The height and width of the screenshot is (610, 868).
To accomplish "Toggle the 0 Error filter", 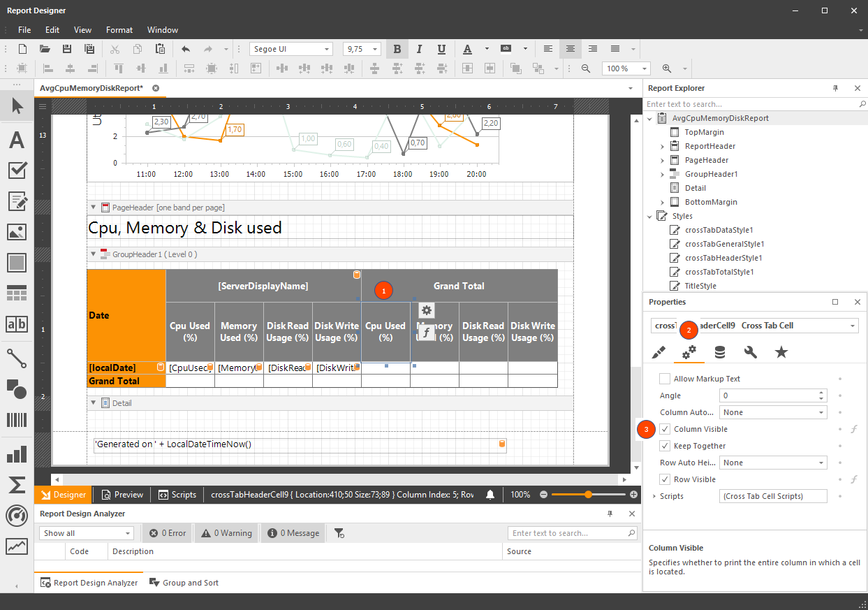I will pyautogui.click(x=168, y=533).
